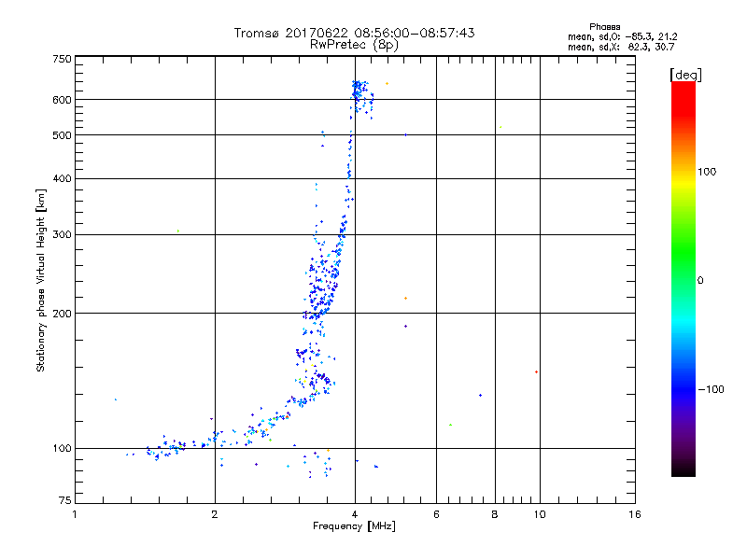Click the 'Frequency [MHz]' axis label
Viewport: 747px width, 560px height.
tap(354, 526)
